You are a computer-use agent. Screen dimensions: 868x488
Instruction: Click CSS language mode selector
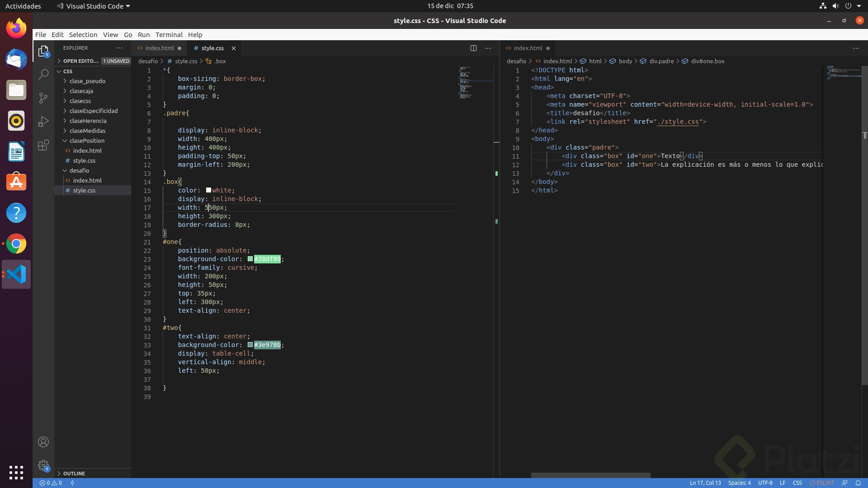(x=797, y=483)
